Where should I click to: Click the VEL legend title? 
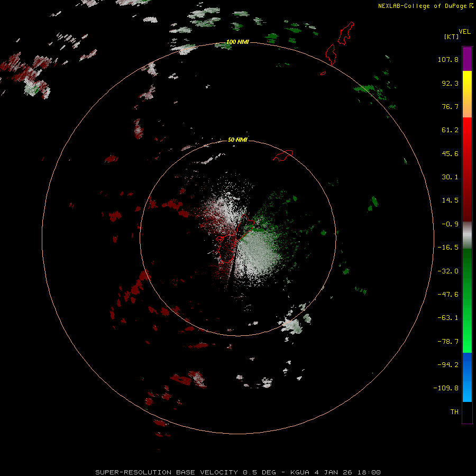[464, 32]
